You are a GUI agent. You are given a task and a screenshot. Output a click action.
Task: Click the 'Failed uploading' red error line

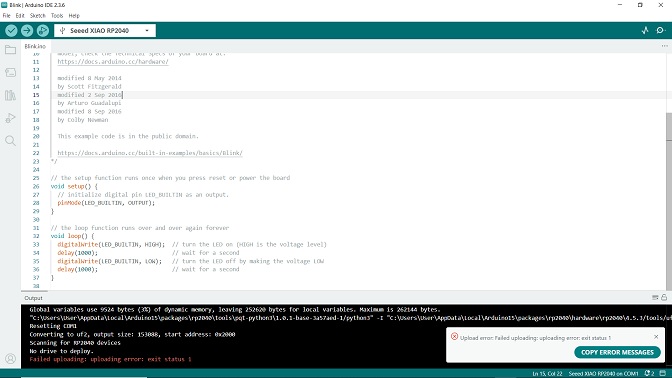(x=110, y=359)
